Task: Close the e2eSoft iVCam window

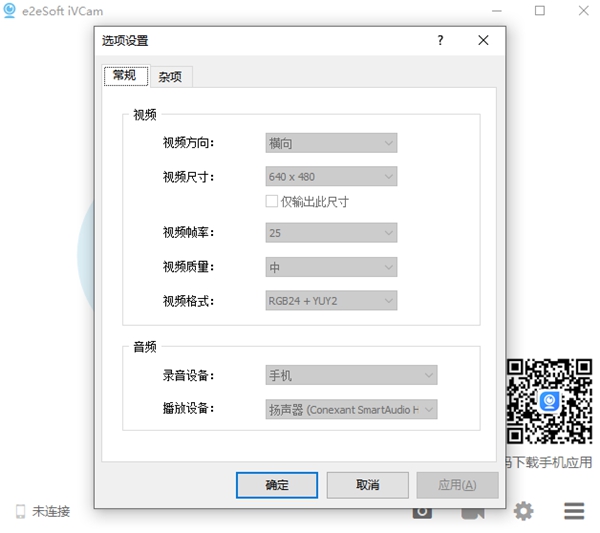Action: tap(583, 11)
